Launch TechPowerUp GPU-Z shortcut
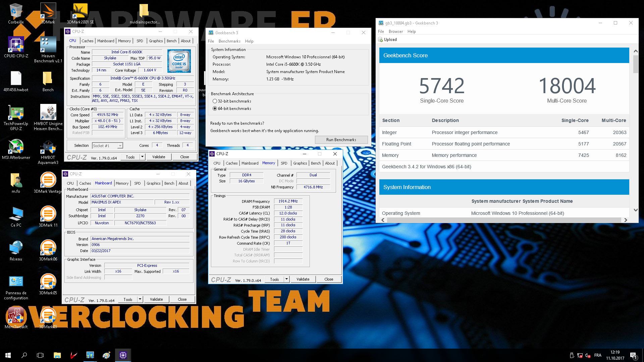 pos(16,117)
